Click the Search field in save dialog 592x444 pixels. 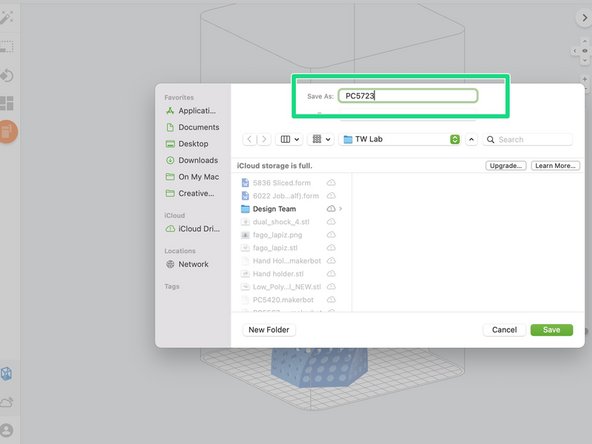click(x=528, y=139)
